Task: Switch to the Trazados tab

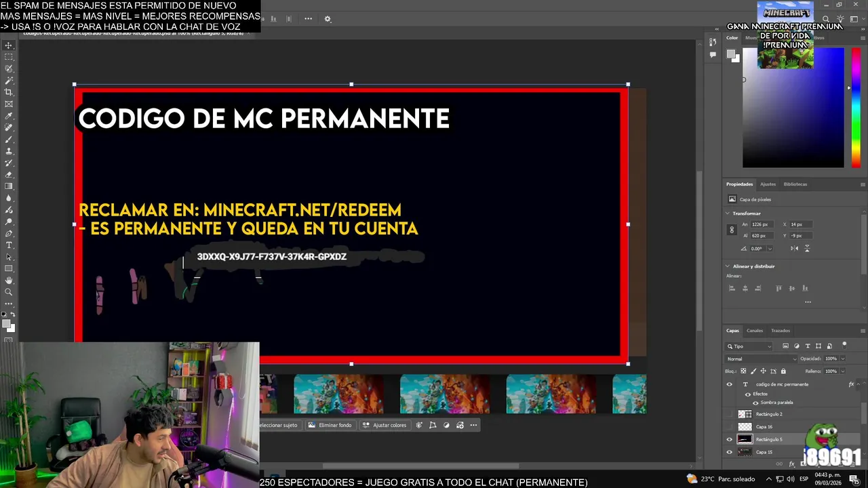Action: [x=781, y=331]
